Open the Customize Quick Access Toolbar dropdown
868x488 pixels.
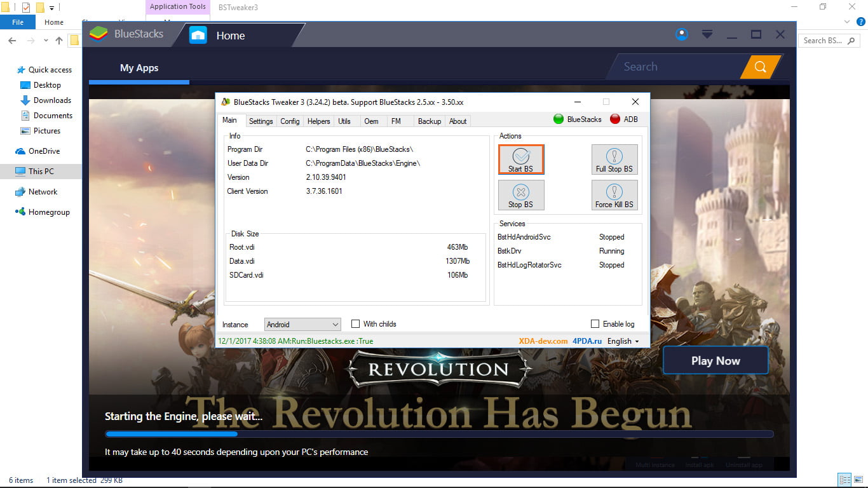52,8
